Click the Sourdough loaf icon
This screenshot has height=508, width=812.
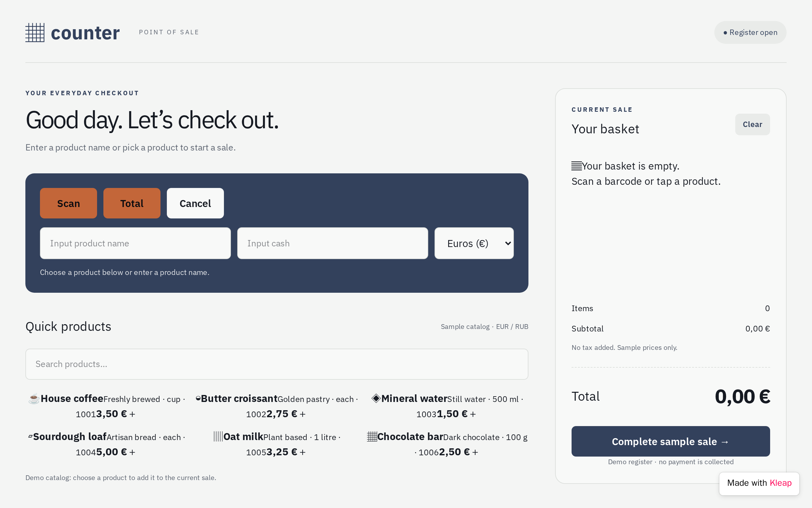coord(30,437)
